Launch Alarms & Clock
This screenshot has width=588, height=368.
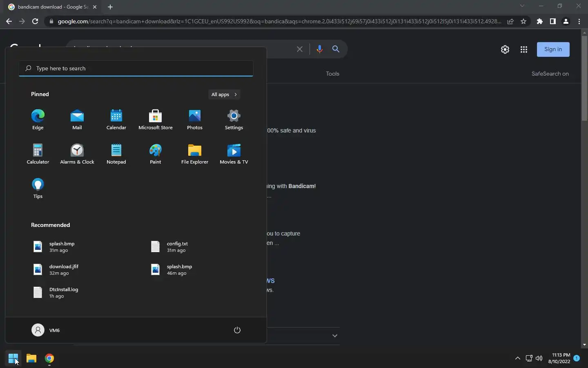[x=77, y=154]
